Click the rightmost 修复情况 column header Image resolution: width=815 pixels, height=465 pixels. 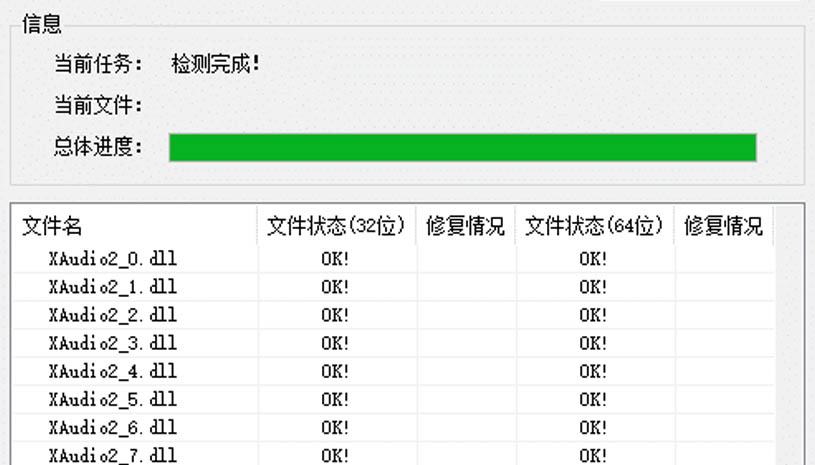point(723,226)
